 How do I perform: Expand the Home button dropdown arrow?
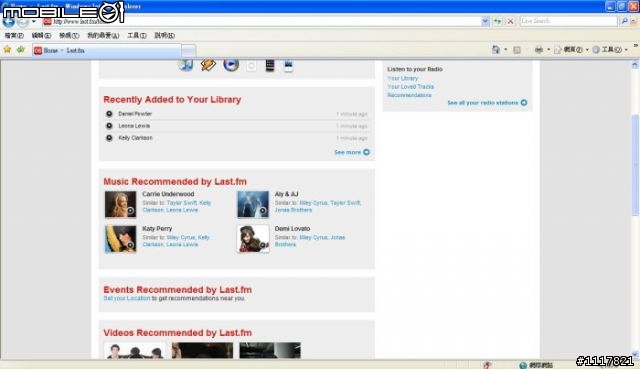pos(506,50)
